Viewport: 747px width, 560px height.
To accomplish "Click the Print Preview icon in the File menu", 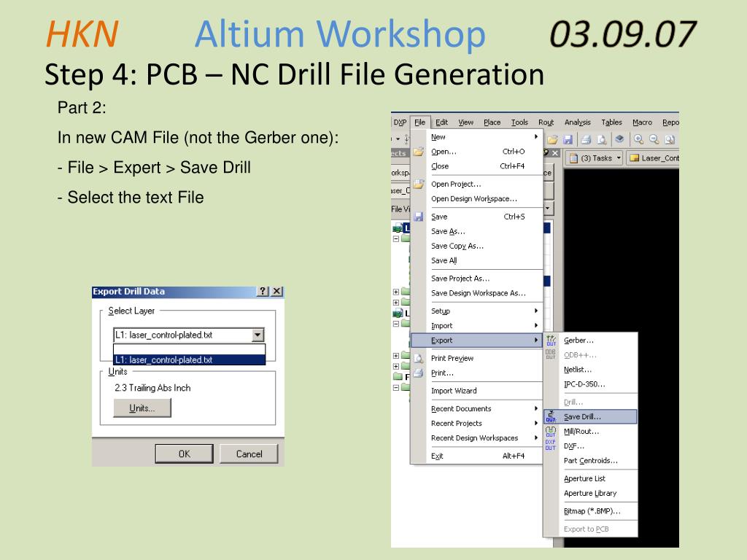I will click(x=418, y=358).
